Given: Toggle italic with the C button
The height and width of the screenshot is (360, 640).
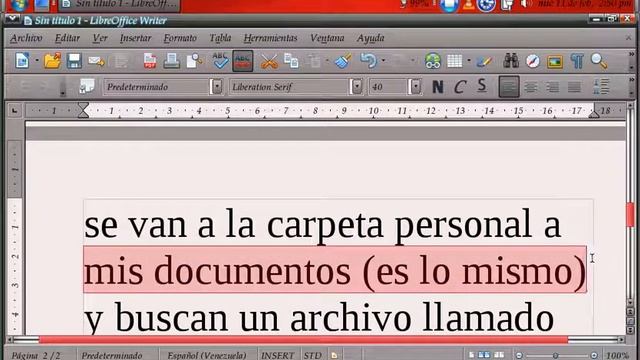Looking at the screenshot, I should pos(460,87).
